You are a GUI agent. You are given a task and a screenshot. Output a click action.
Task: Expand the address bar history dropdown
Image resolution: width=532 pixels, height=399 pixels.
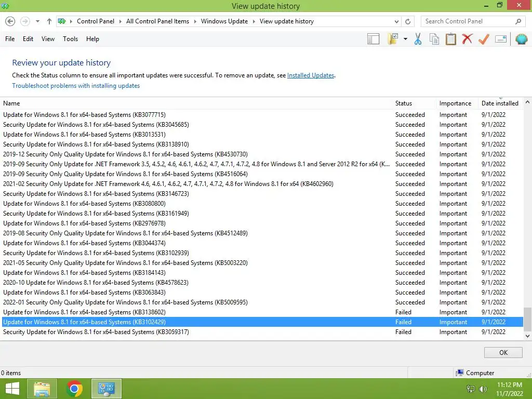[x=396, y=21]
